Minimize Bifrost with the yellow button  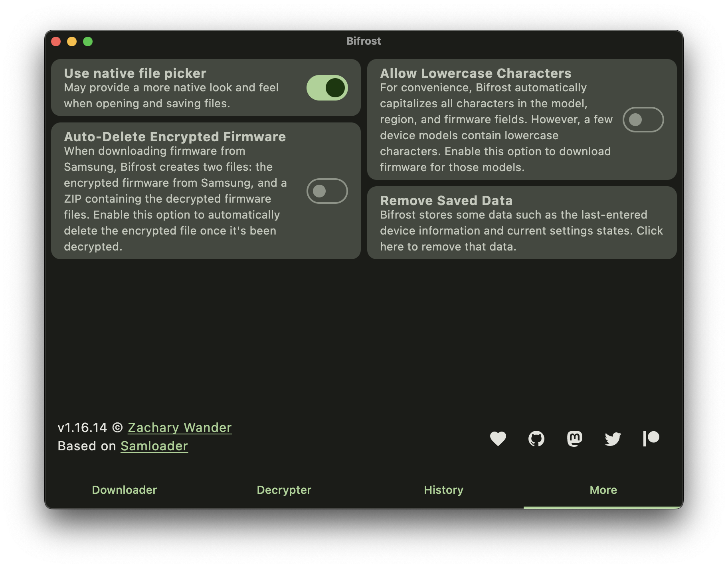[x=72, y=41]
